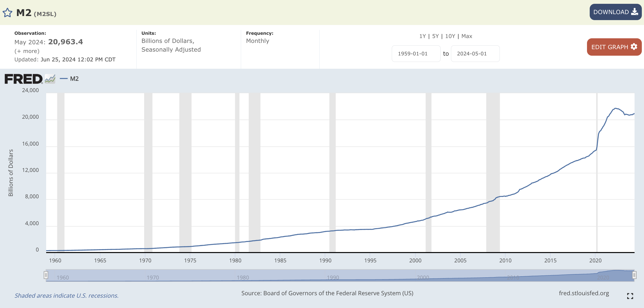Toggle the M2 series legend entry

click(x=70, y=79)
